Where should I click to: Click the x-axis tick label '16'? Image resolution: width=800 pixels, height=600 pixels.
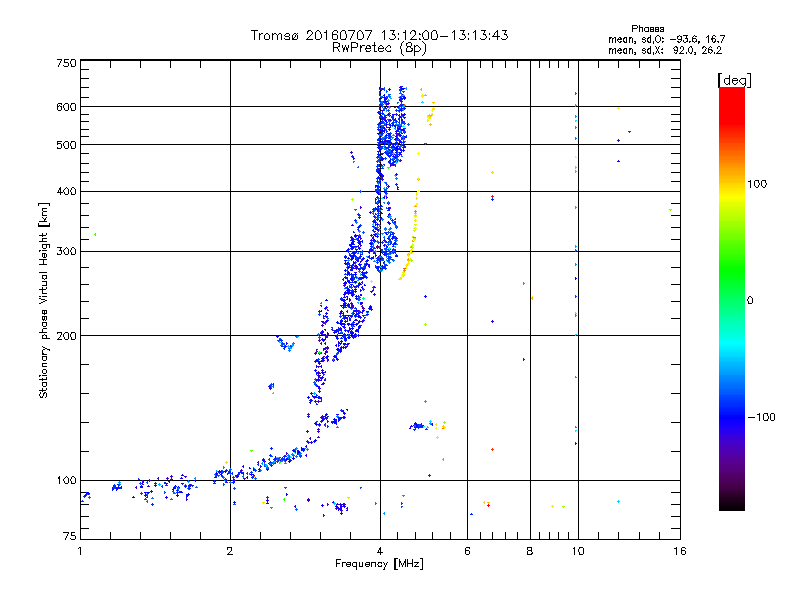tap(680, 551)
